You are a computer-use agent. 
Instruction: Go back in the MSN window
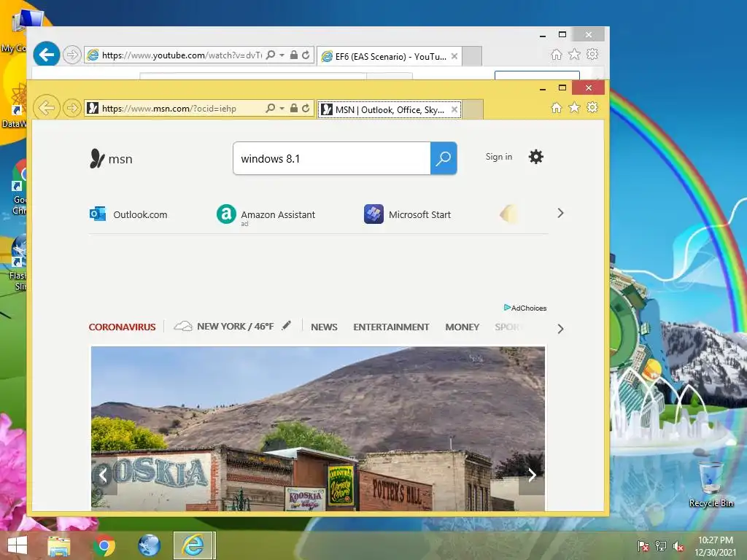(x=46, y=108)
